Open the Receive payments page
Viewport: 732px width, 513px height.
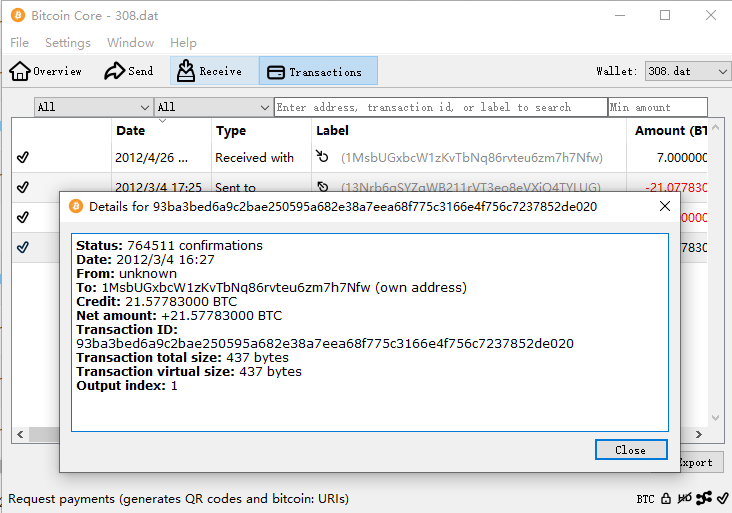pos(209,72)
